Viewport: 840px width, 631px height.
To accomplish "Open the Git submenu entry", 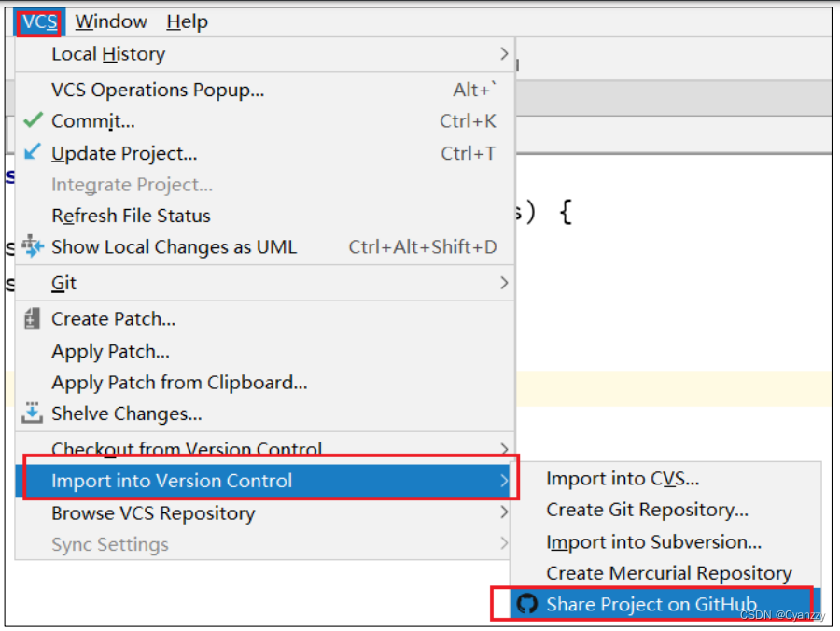I will click(265, 283).
